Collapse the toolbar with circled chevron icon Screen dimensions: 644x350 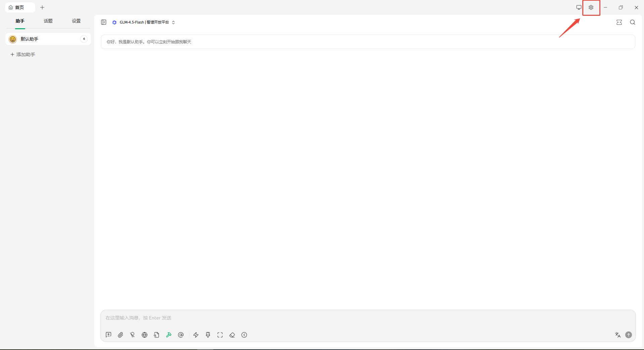pos(244,335)
